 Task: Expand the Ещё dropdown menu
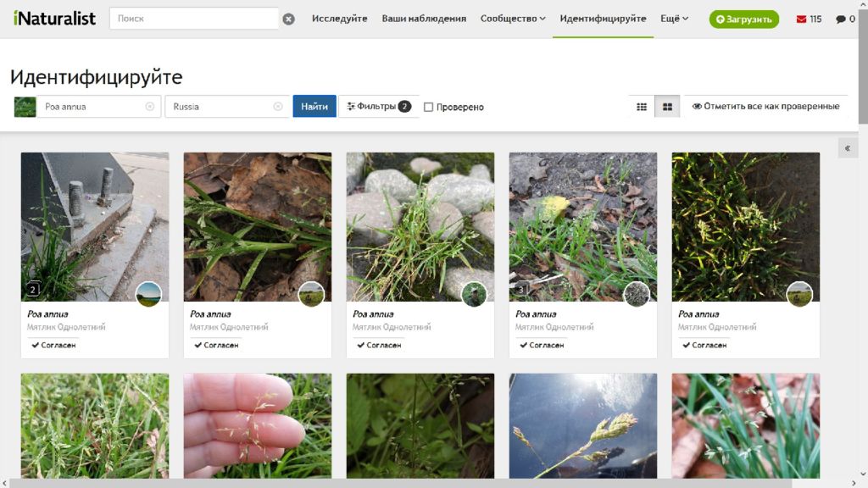(674, 19)
